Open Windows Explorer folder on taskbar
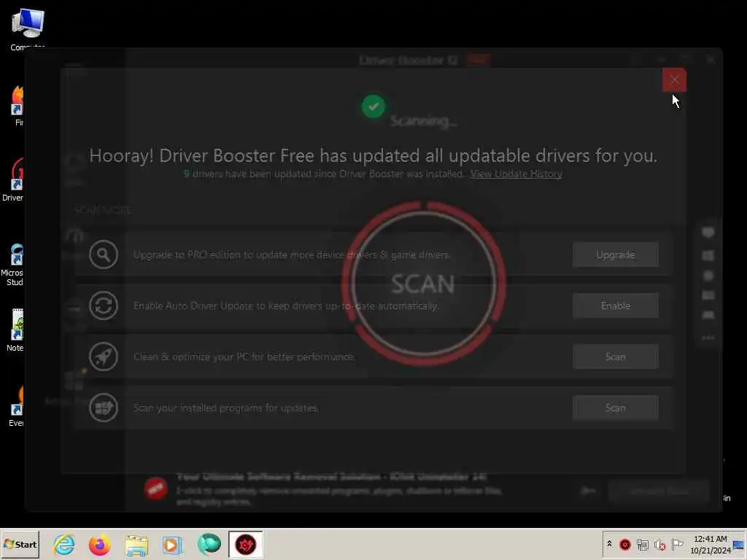The image size is (747, 560). point(136,545)
